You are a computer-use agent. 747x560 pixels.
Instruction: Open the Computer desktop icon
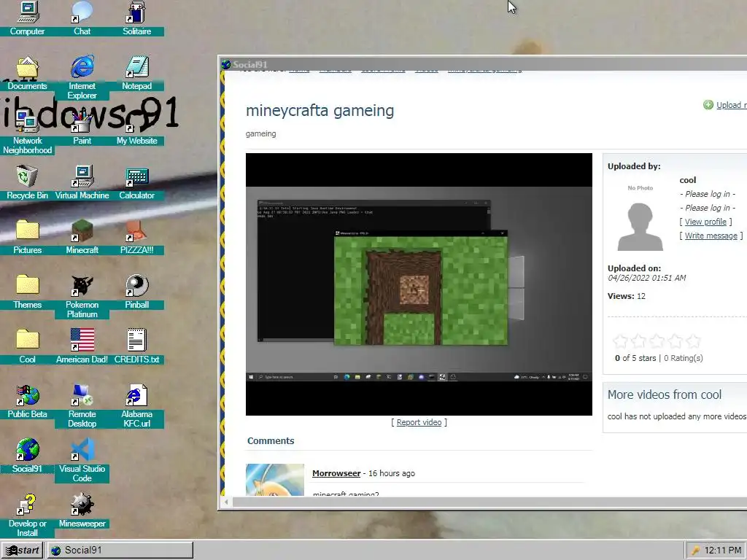click(27, 19)
